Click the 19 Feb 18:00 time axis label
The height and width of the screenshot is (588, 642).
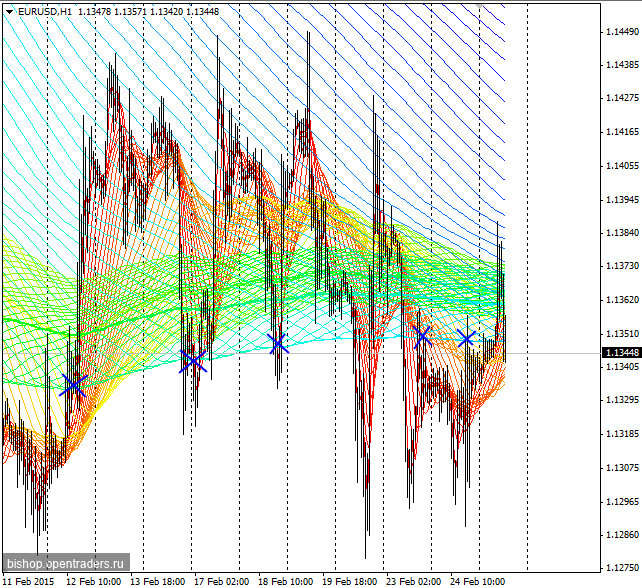[349, 581]
